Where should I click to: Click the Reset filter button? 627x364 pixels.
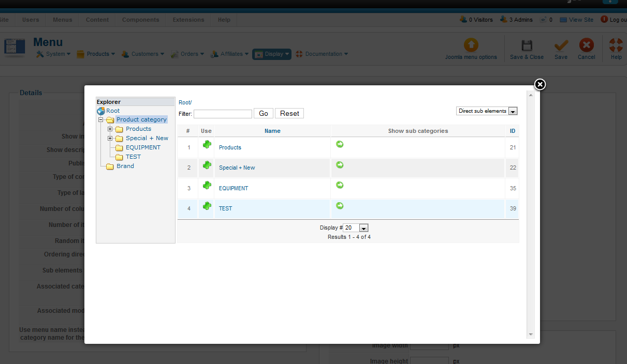[x=289, y=114]
